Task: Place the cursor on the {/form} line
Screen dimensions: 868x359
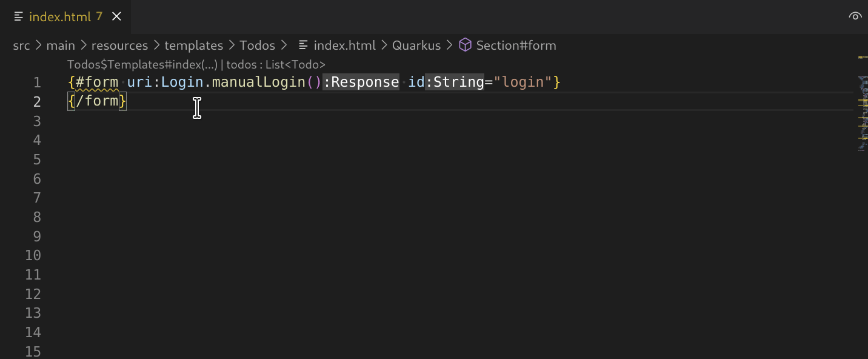Action: [97, 101]
